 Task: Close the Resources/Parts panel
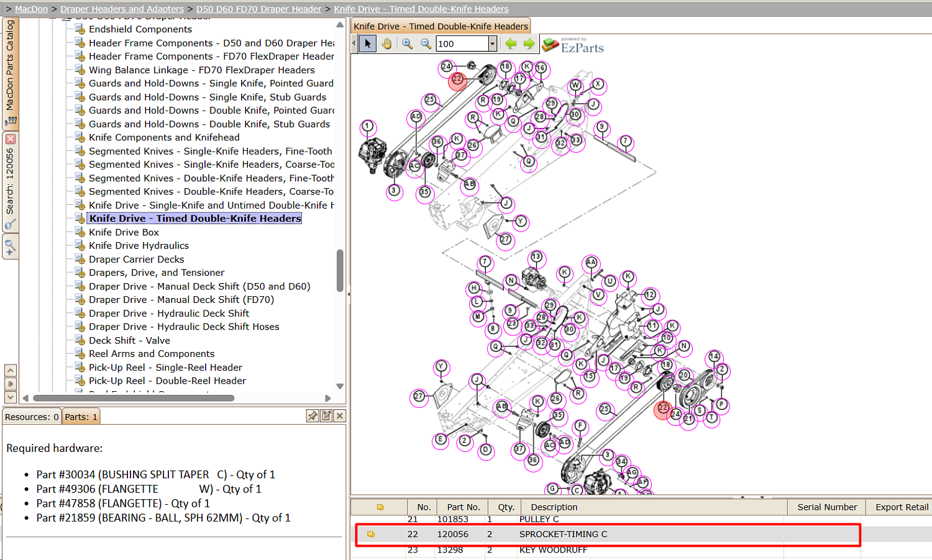click(340, 416)
